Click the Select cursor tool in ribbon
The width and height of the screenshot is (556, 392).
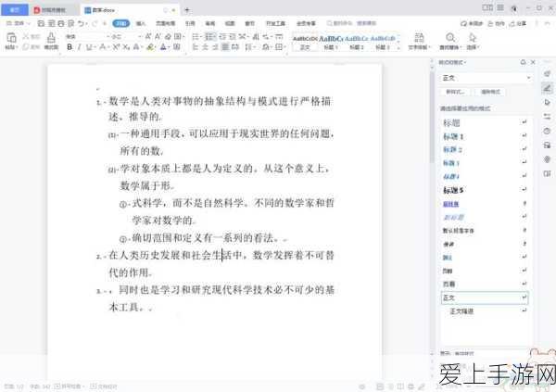(473, 37)
